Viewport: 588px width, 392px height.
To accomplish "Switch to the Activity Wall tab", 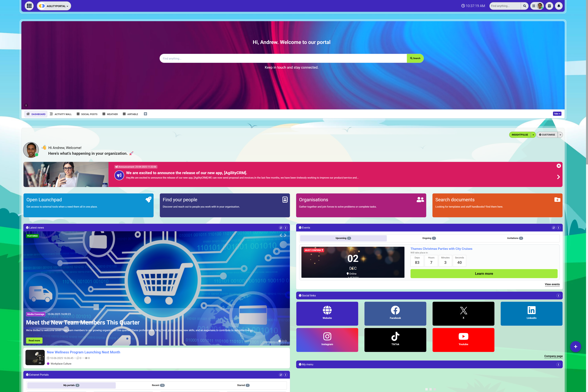I will click(x=61, y=114).
